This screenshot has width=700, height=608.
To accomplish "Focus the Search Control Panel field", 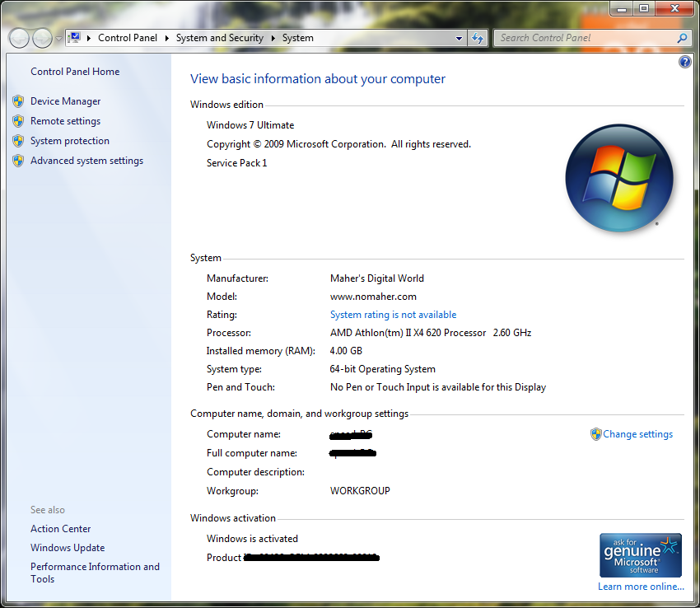I will [585, 38].
